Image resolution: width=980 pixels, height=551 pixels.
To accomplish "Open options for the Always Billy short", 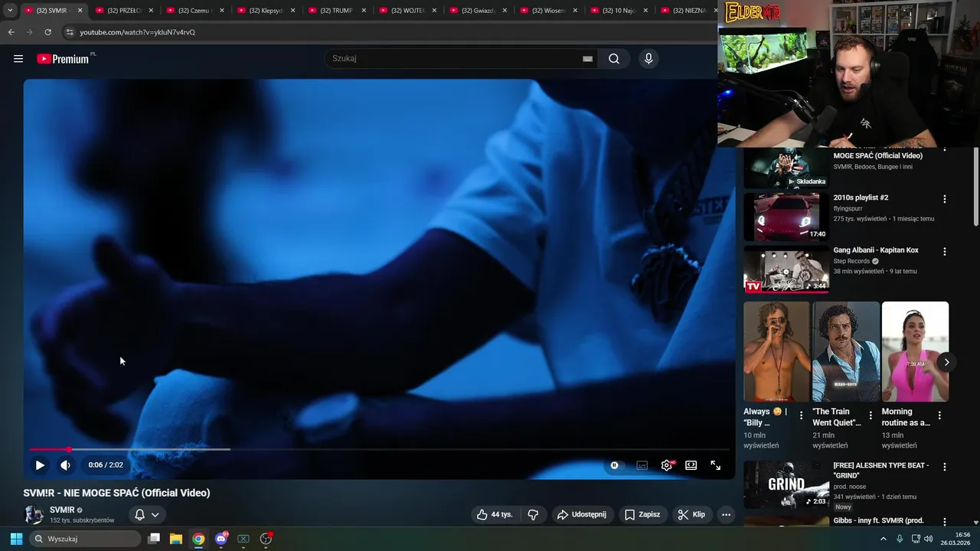I will click(802, 416).
